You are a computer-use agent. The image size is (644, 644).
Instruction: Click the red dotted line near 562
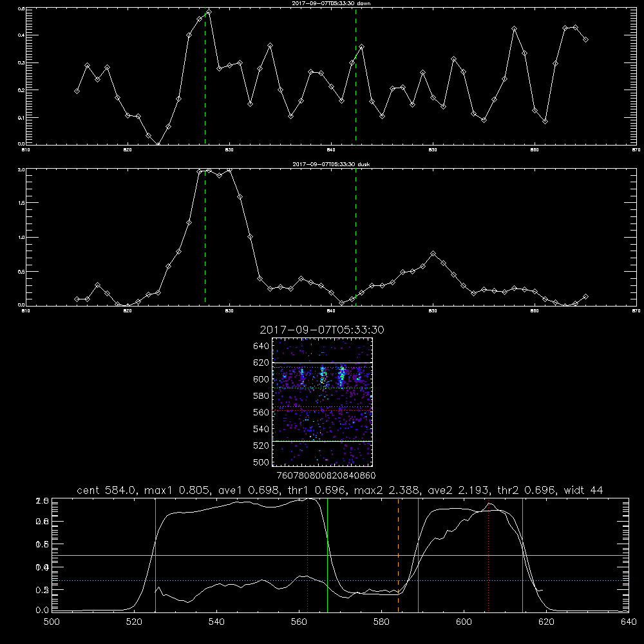tap(308, 555)
